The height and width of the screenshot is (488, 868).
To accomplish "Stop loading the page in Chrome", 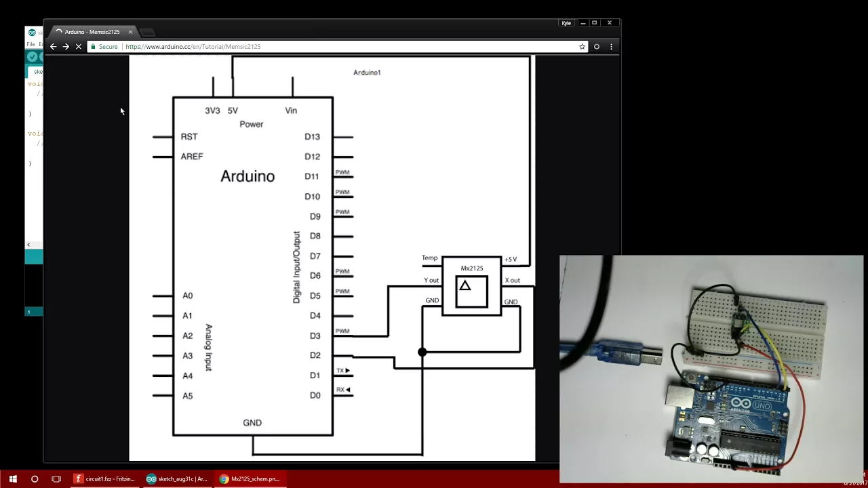I will point(79,47).
